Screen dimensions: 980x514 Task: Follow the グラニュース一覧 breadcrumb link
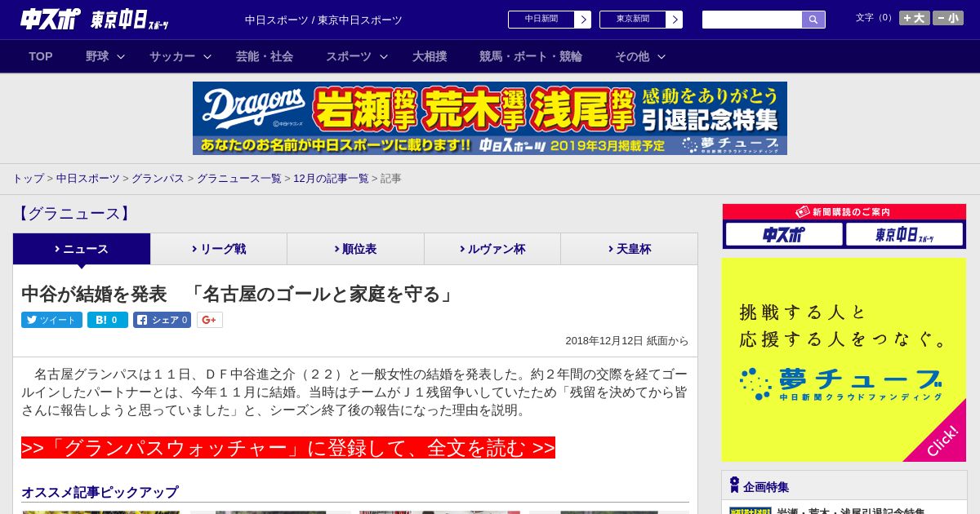coord(238,178)
